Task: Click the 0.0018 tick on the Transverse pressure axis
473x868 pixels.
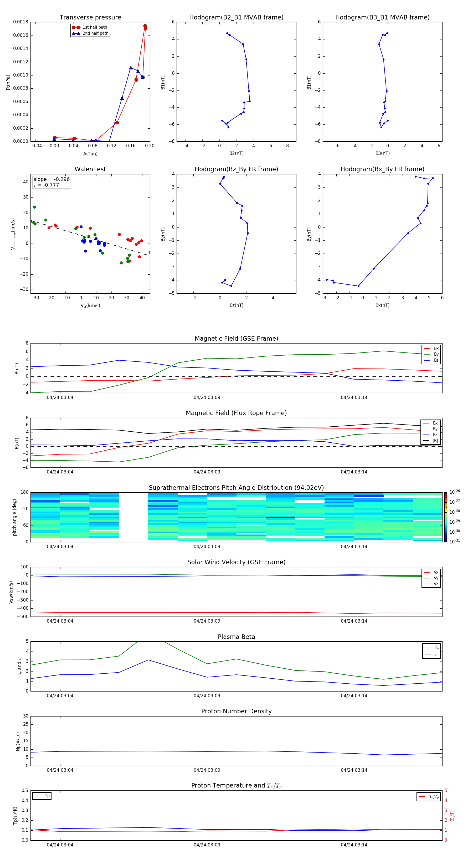Action: [20, 22]
